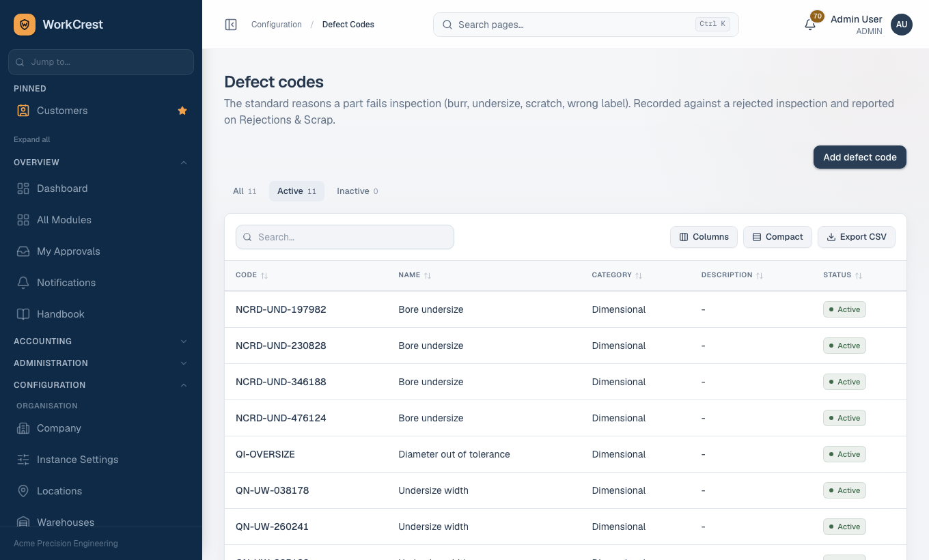Expand the Administration section
This screenshot has width=929, height=560.
coord(101,363)
